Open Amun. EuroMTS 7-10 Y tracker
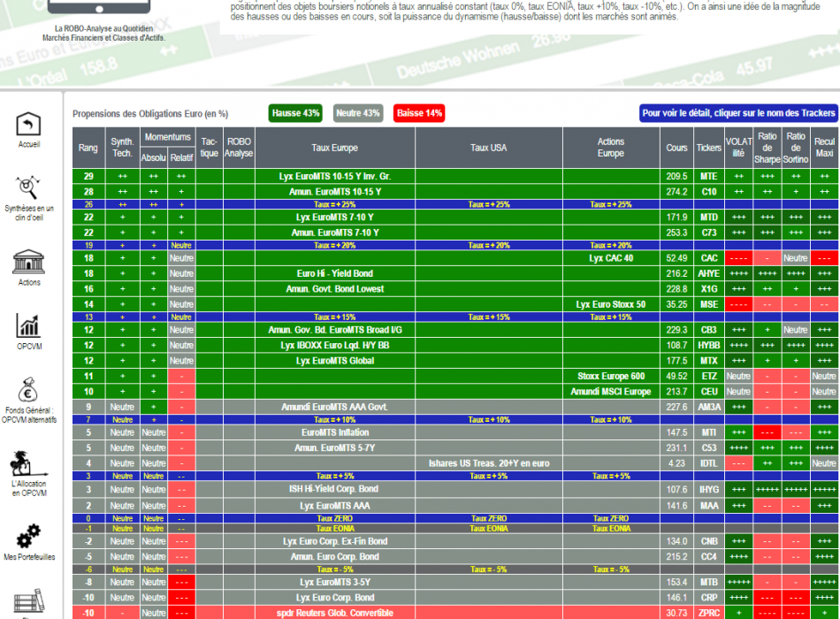The image size is (840, 619). [x=335, y=233]
